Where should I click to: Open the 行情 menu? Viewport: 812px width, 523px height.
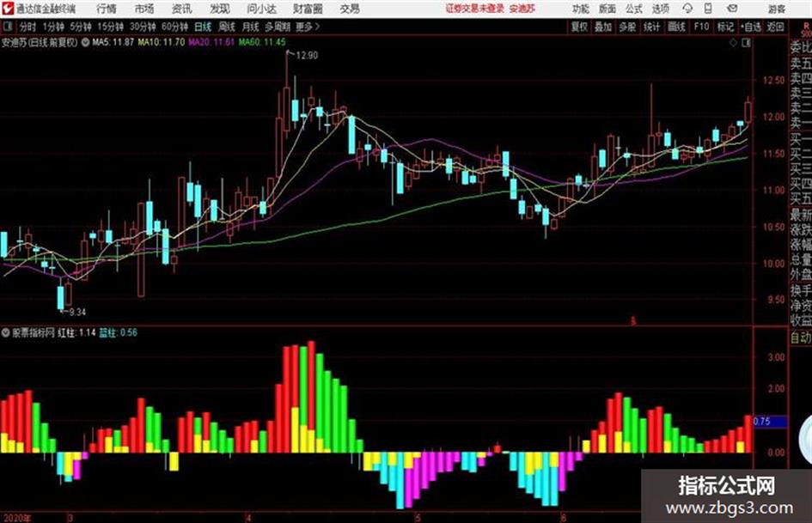107,9
